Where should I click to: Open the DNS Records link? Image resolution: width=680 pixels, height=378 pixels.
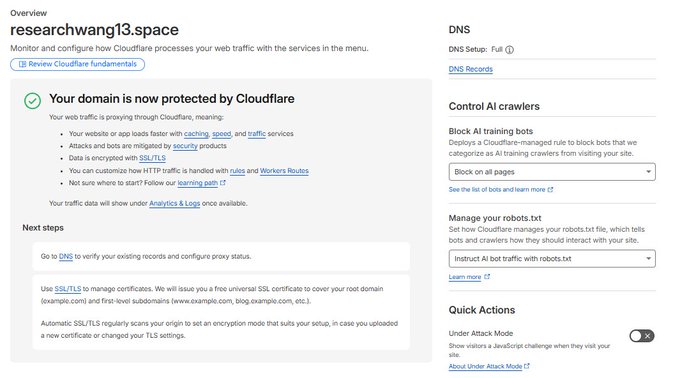471,69
